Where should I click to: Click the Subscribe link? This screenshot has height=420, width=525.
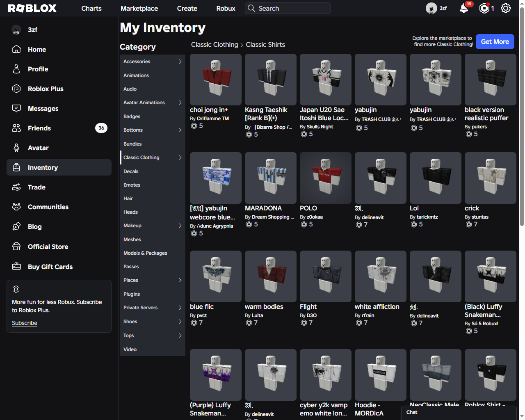pos(25,323)
